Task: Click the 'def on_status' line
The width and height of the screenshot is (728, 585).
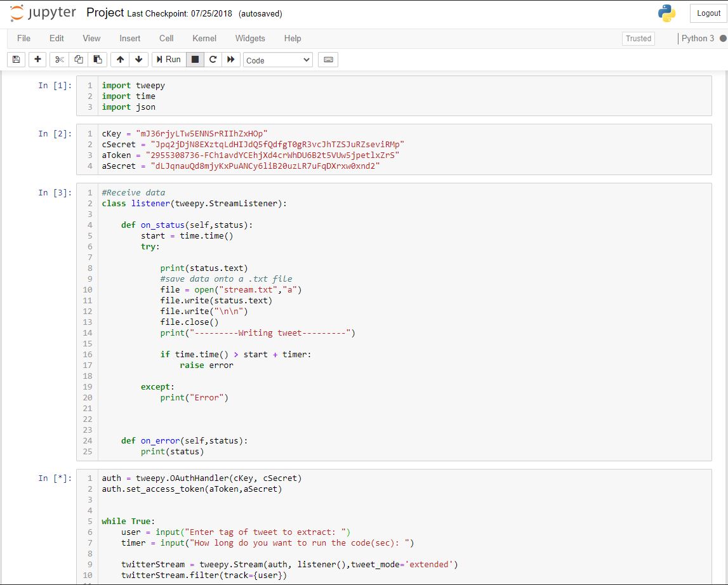Action: [187, 225]
